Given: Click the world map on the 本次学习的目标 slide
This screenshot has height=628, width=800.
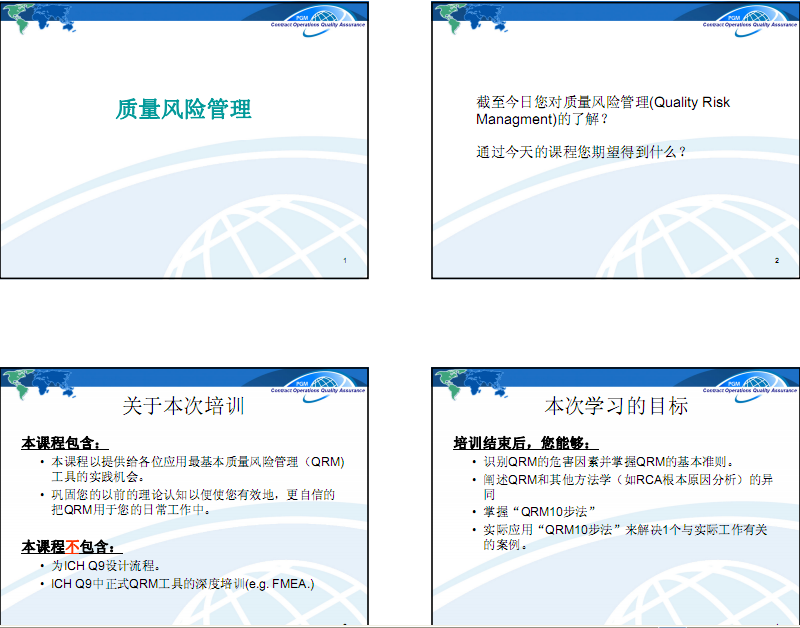Looking at the screenshot, I should 473,384.
